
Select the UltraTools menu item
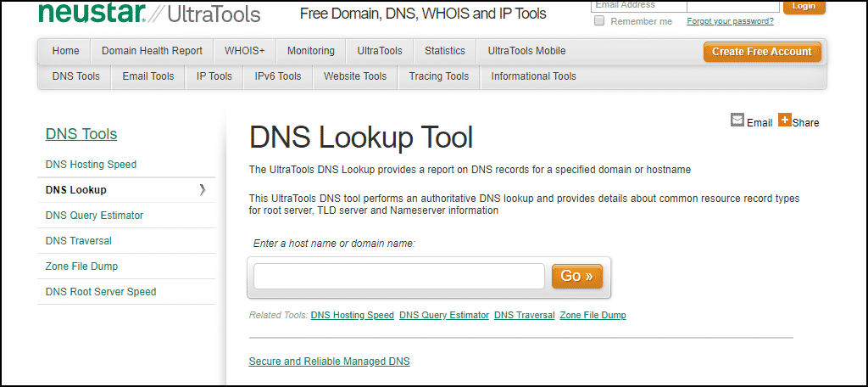click(380, 51)
